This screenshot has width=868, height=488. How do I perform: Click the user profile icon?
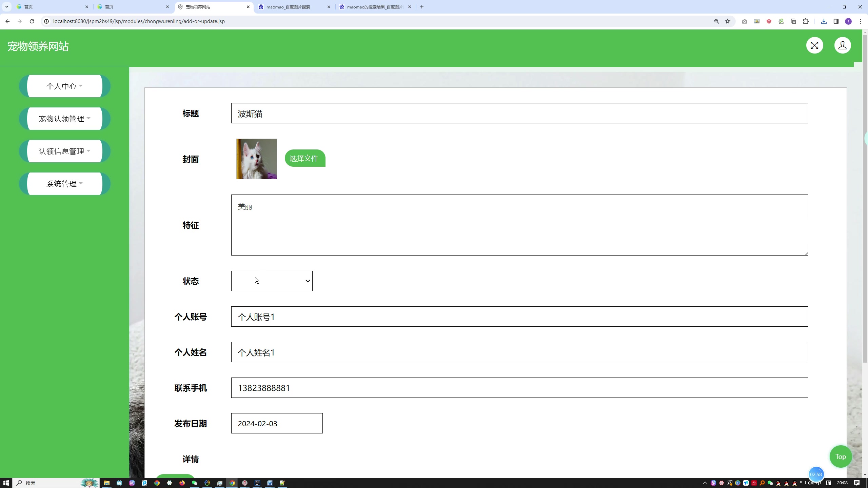842,45
